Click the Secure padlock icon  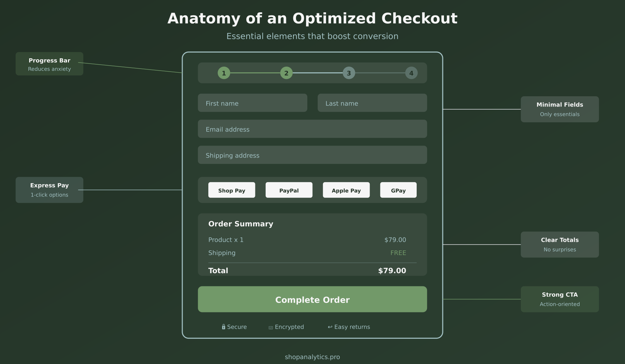[x=223, y=327]
